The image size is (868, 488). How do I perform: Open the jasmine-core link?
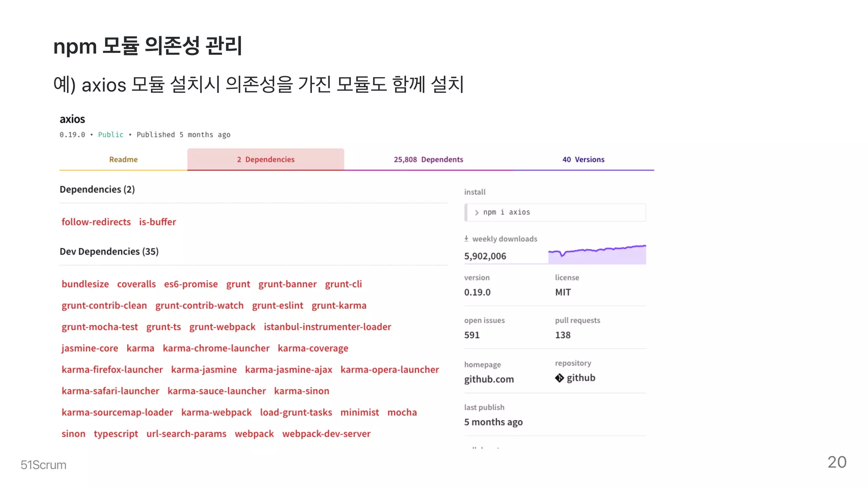point(90,348)
